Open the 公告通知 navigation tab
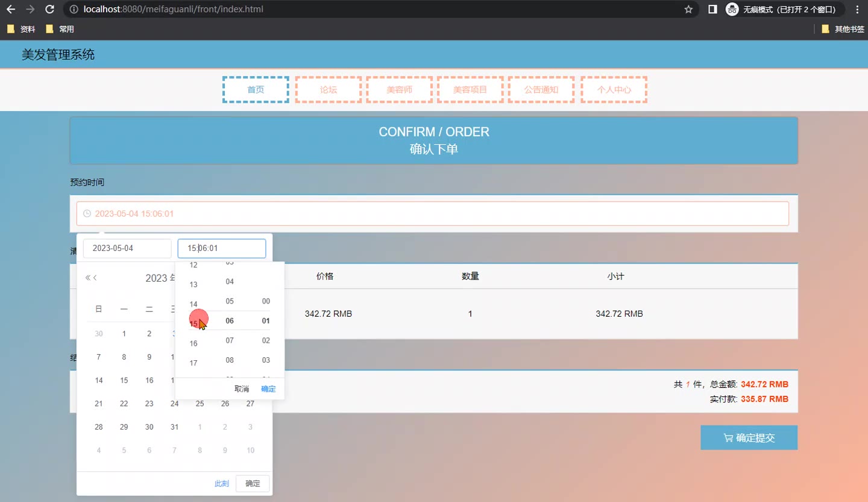 pyautogui.click(x=541, y=89)
